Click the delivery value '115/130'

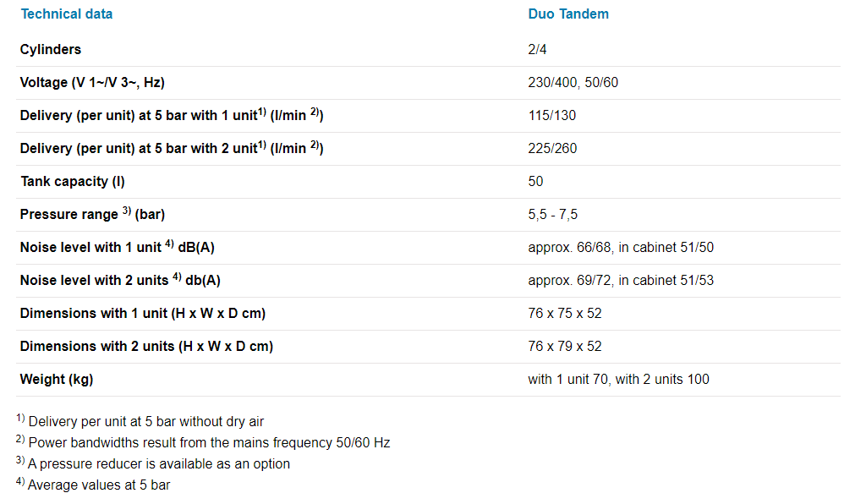click(551, 116)
